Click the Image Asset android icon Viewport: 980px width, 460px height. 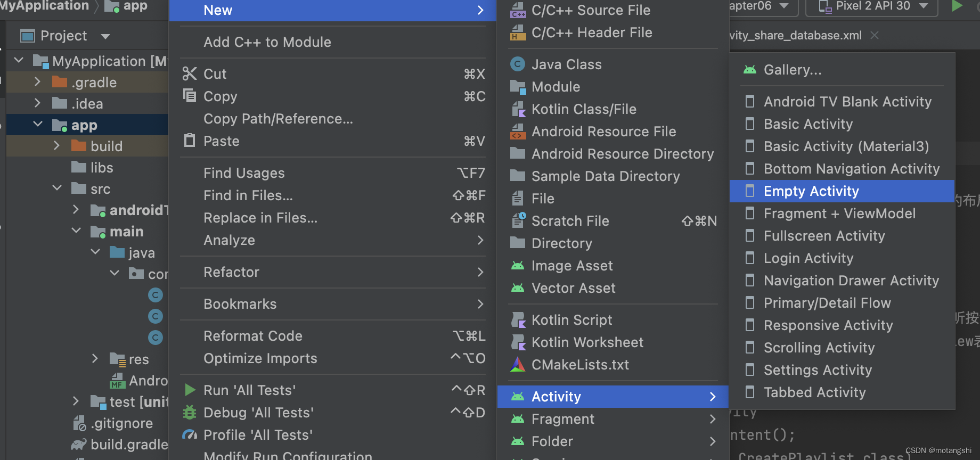(517, 266)
